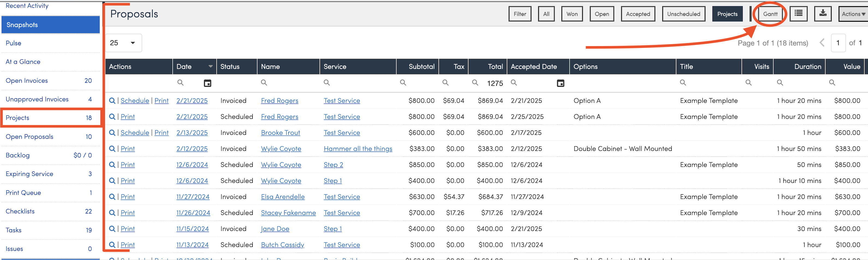The height and width of the screenshot is (260, 868).
Task: Go to the previous page arrow
Action: [x=822, y=43]
